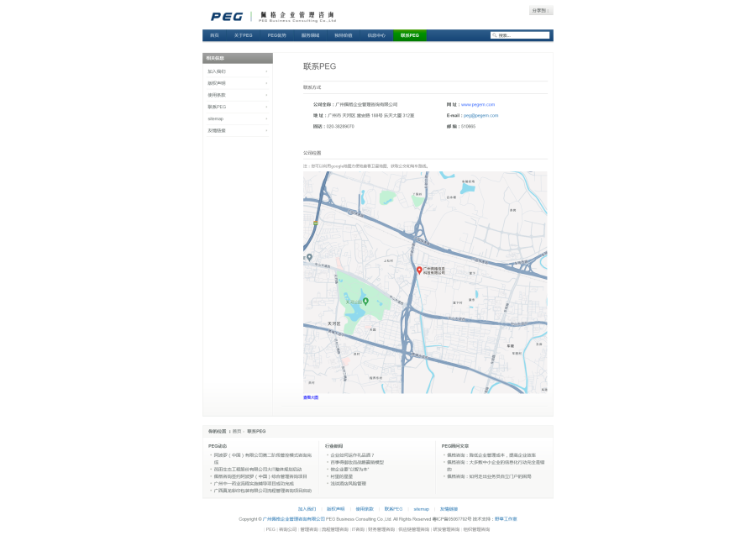The width and height of the screenshot is (756, 541).
Task: Click the PEG logo in the header
Action: pos(227,16)
